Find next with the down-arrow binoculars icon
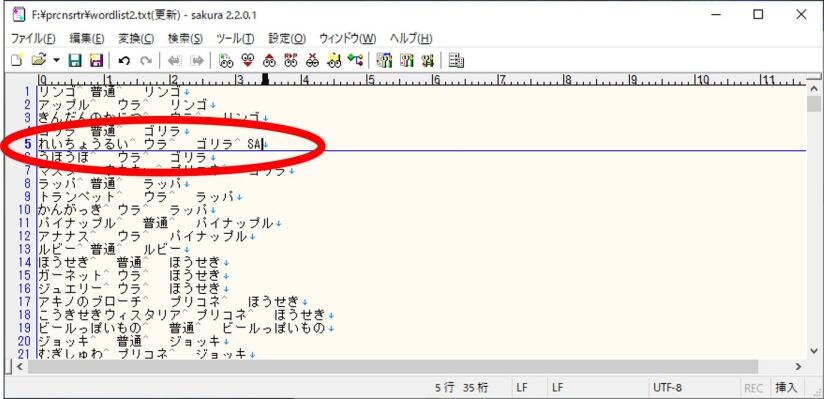 (248, 60)
